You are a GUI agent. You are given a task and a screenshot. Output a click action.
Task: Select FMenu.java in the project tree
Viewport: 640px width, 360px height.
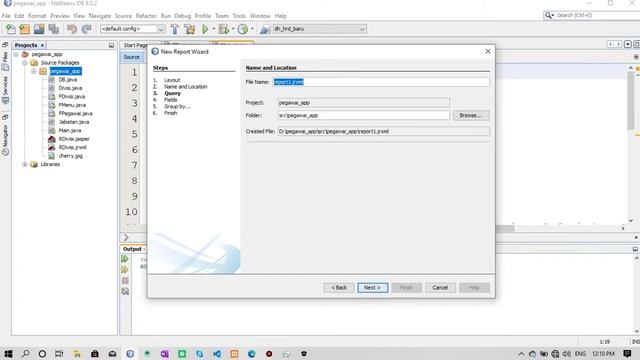pyautogui.click(x=72, y=105)
